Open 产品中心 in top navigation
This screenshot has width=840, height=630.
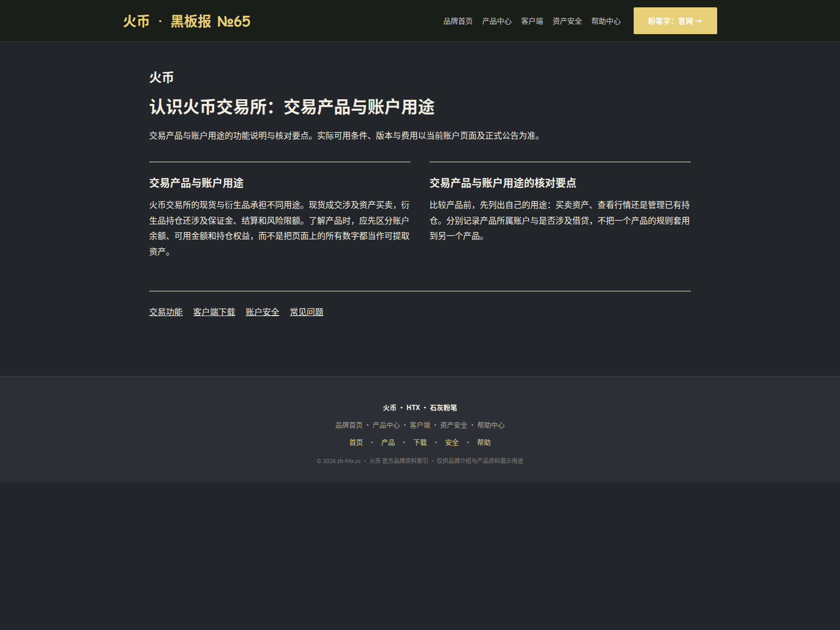tap(497, 21)
